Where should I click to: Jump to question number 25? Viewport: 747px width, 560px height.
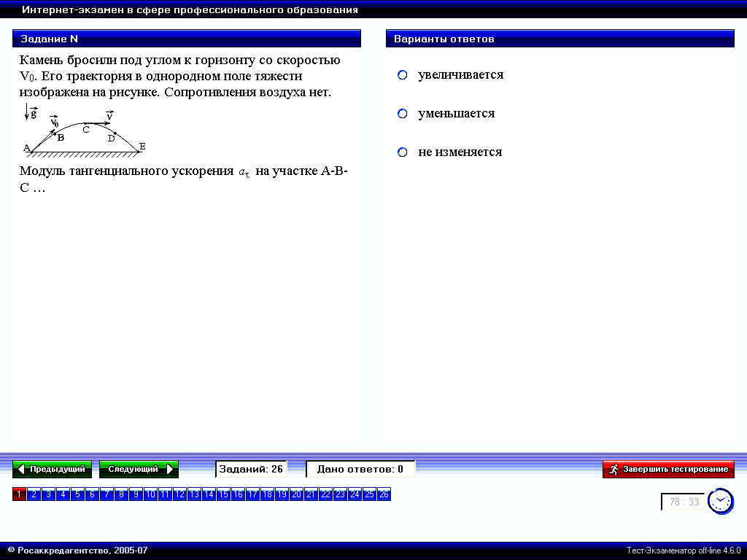coord(369,494)
